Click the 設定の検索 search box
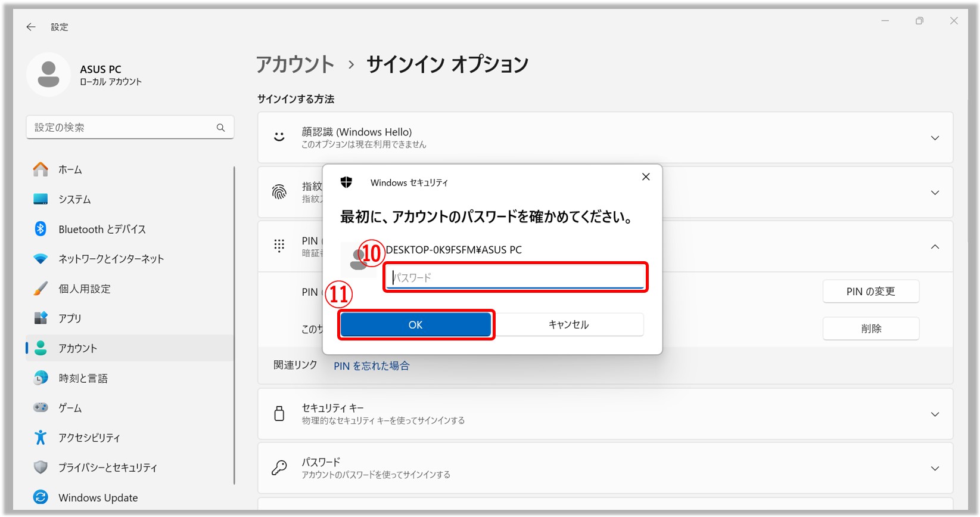The image size is (980, 517). [130, 128]
